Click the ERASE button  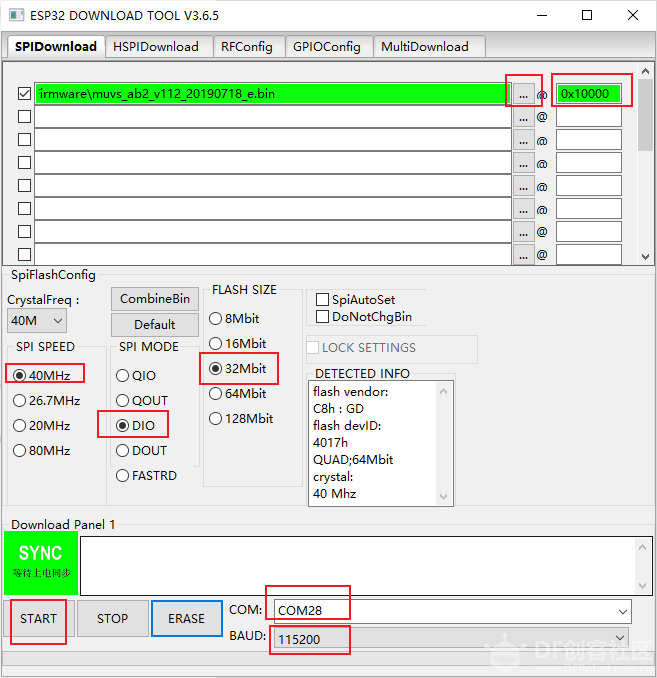click(186, 619)
